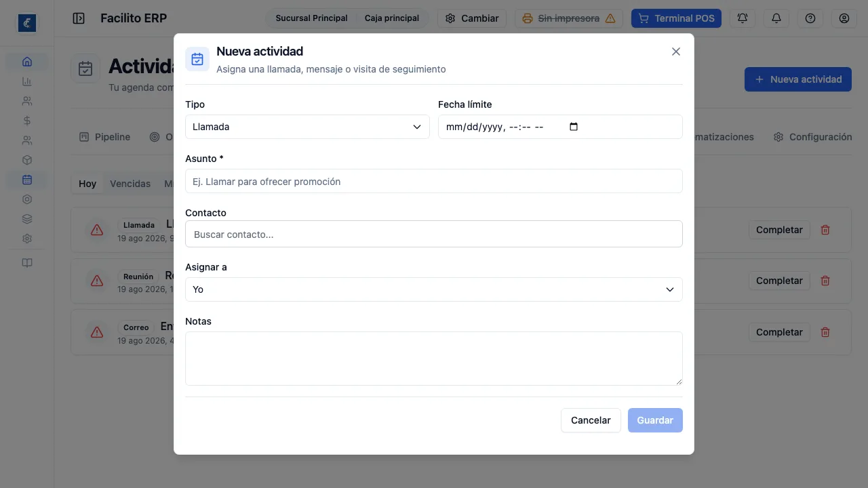Close the Nueva actividad dialog
The width and height of the screenshot is (868, 488).
pyautogui.click(x=675, y=52)
